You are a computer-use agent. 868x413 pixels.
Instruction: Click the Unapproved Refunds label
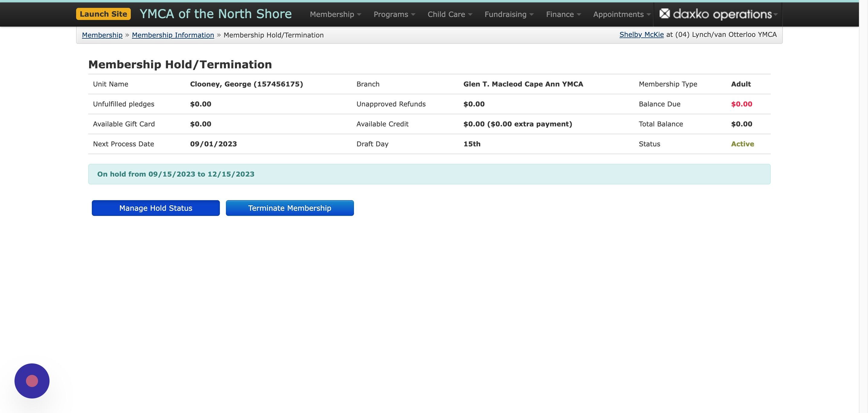391,104
